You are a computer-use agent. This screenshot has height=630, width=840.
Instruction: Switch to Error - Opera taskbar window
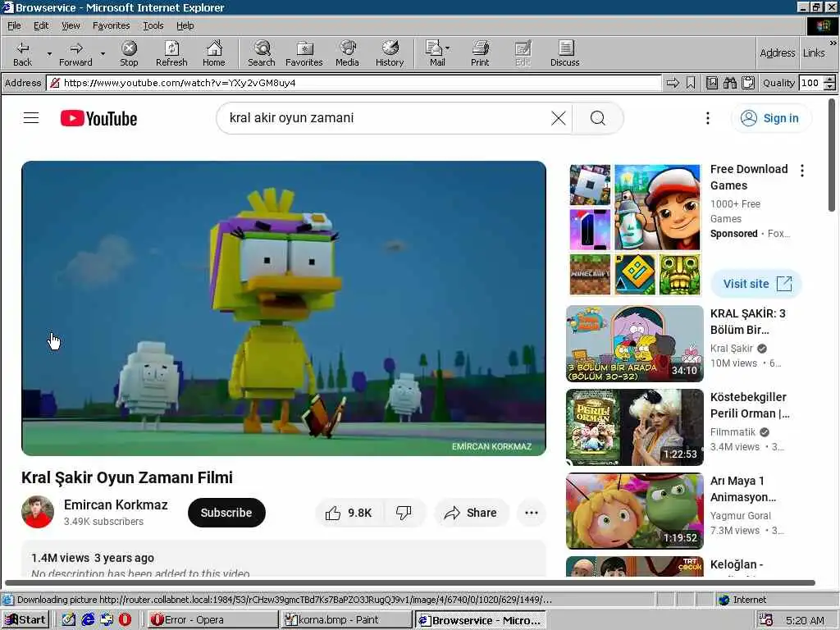click(x=212, y=620)
